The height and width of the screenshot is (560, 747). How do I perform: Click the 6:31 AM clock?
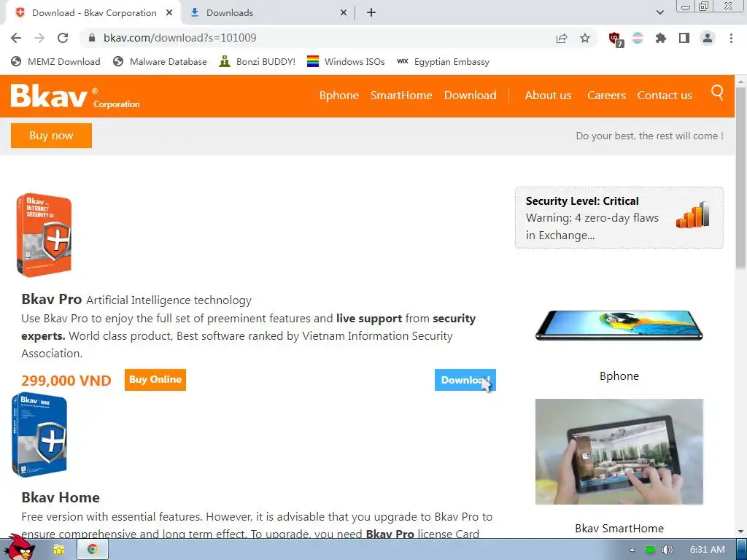(x=708, y=550)
